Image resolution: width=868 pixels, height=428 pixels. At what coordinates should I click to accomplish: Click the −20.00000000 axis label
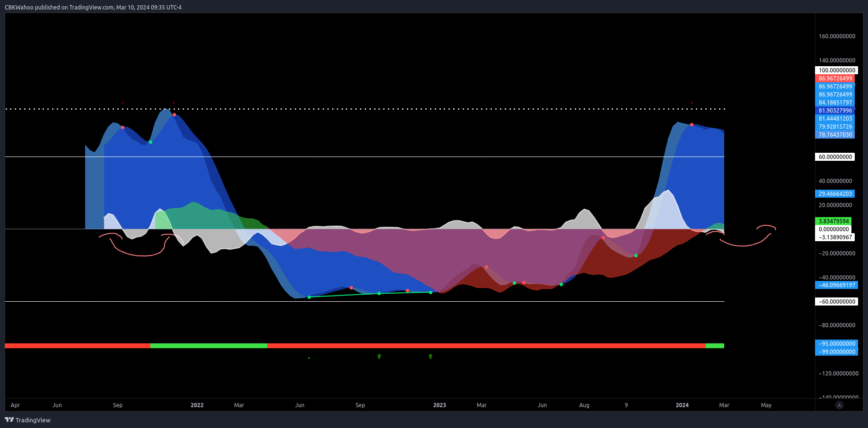click(837, 253)
